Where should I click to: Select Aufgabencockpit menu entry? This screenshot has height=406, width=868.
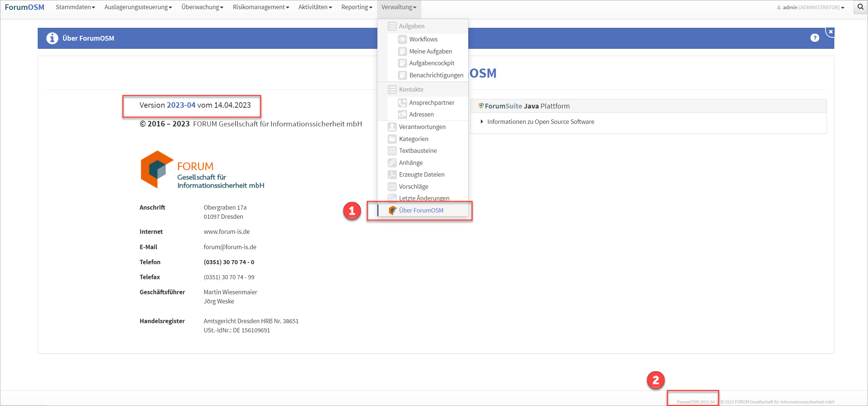[x=431, y=63]
